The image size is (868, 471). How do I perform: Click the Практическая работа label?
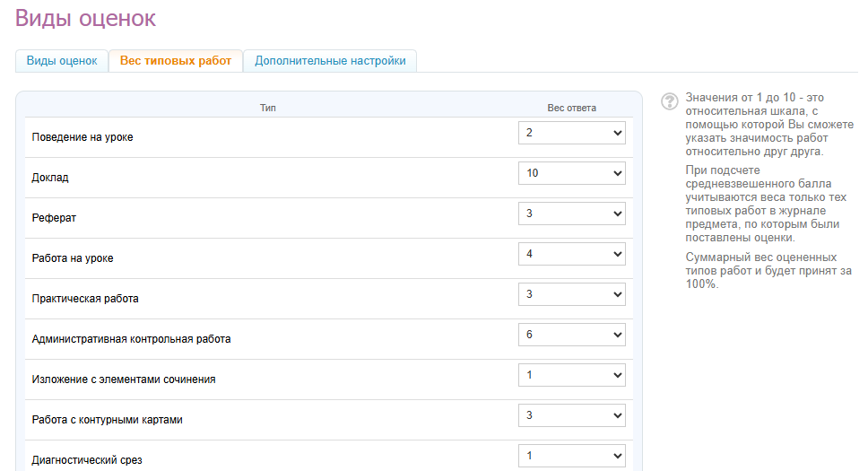coord(85,299)
